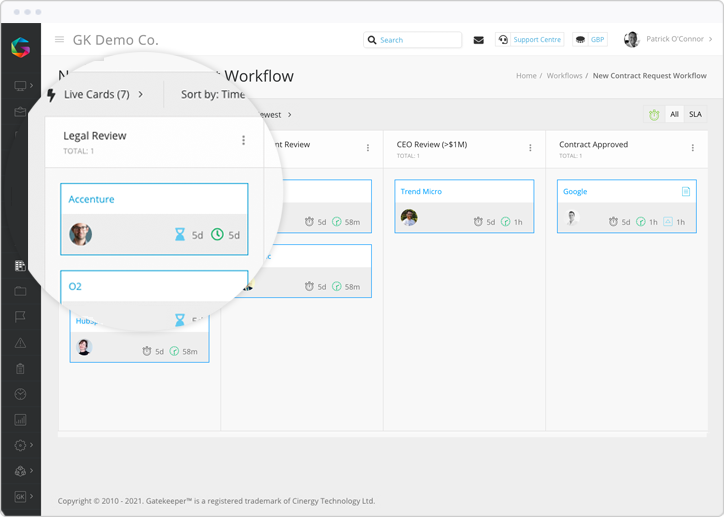The width and height of the screenshot is (724, 517).
Task: Open CEO Review column options menu
Action: point(530,148)
